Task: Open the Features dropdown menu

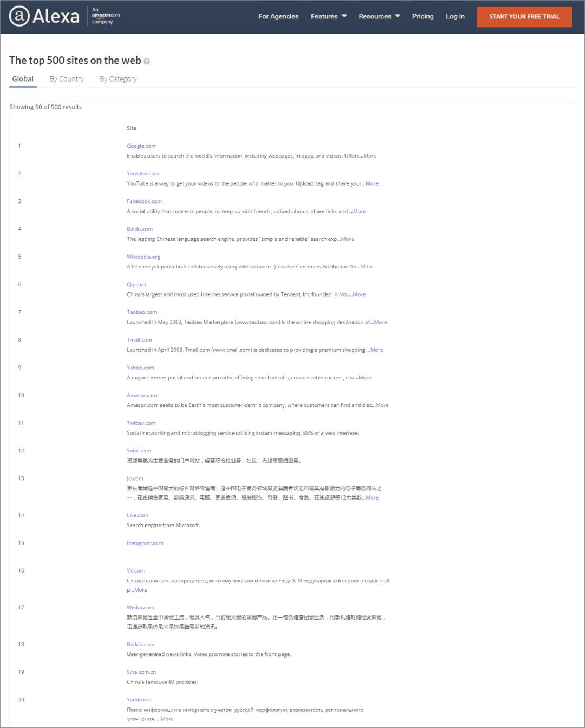Action: (x=329, y=16)
